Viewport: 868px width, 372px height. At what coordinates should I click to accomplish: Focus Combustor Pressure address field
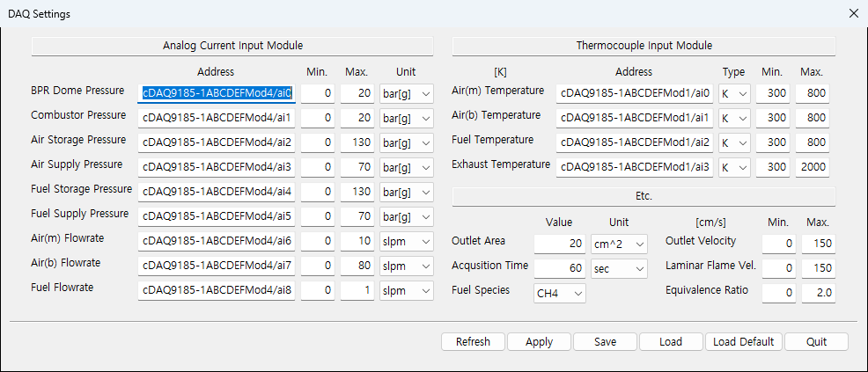pyautogui.click(x=217, y=119)
